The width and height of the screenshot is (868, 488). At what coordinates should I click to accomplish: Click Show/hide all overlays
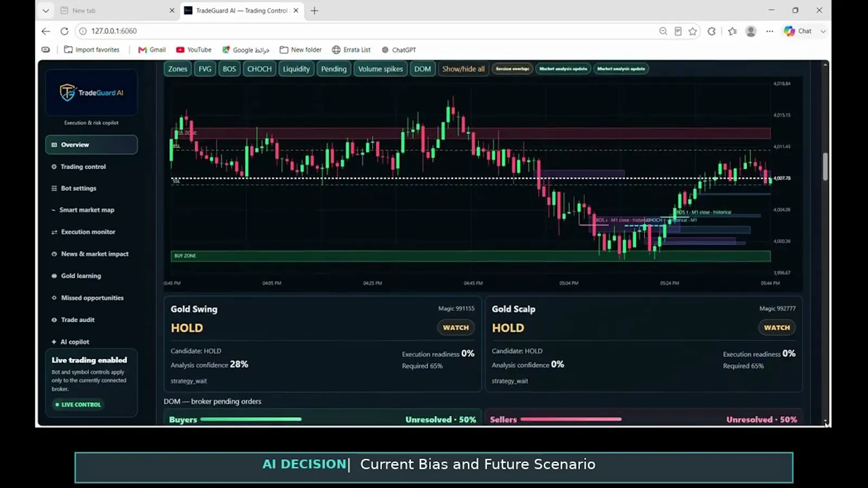pos(463,69)
